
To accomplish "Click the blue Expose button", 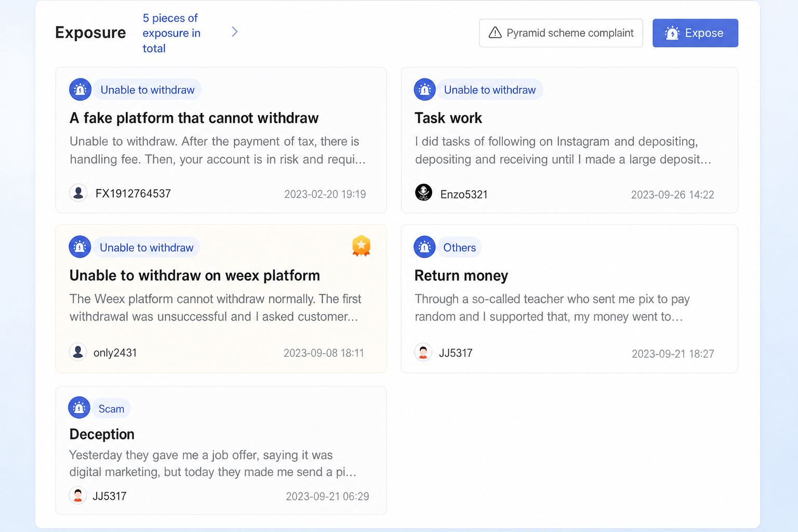I will 695,33.
